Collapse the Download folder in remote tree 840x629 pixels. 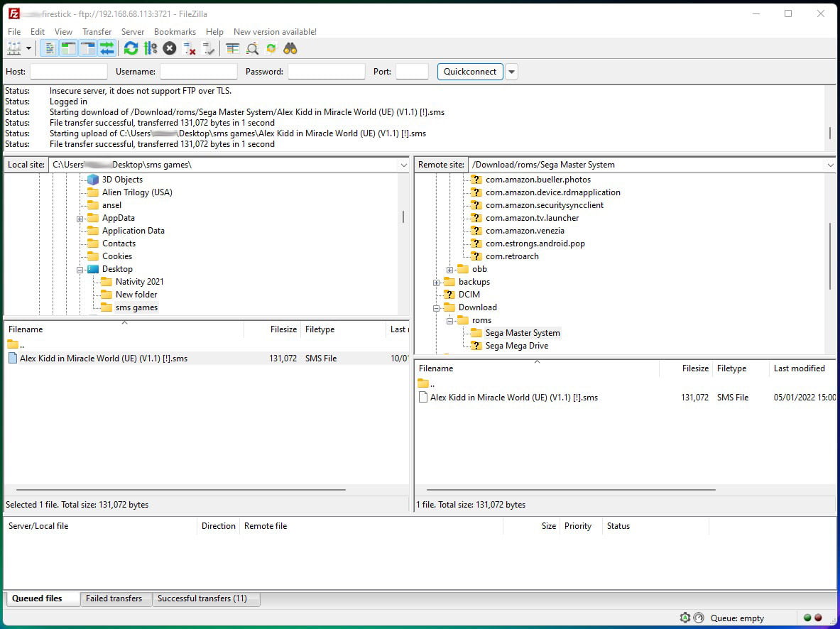437,308
